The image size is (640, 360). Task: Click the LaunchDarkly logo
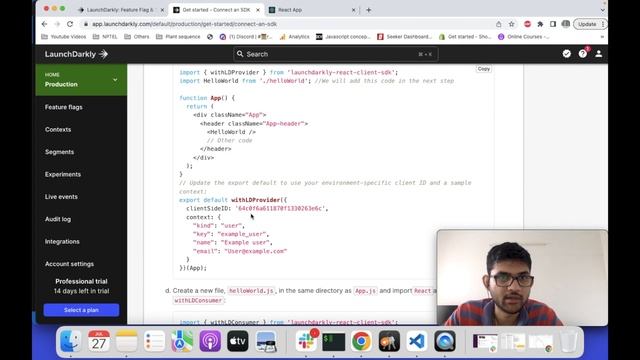(76, 54)
